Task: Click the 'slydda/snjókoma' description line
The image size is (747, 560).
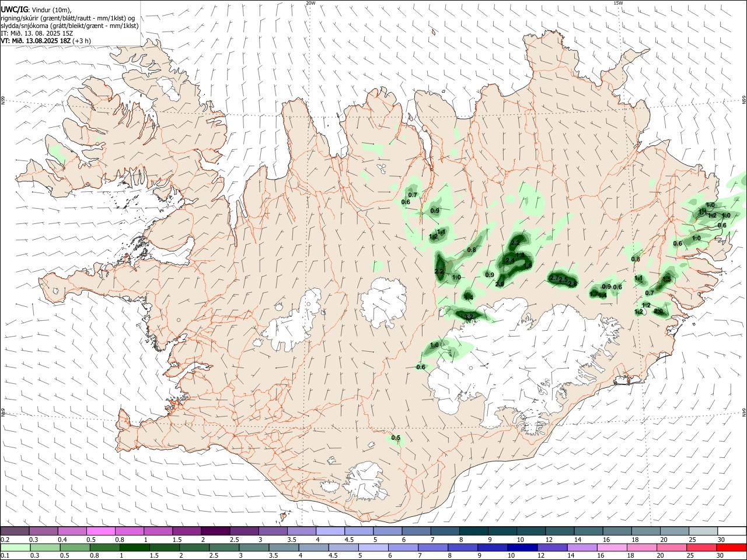Action: [69, 26]
